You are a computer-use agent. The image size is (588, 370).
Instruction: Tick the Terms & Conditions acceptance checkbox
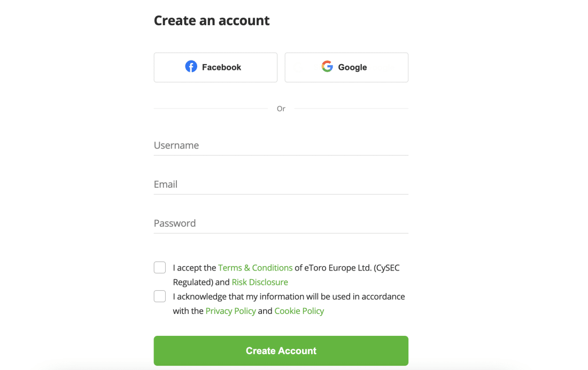coord(160,267)
